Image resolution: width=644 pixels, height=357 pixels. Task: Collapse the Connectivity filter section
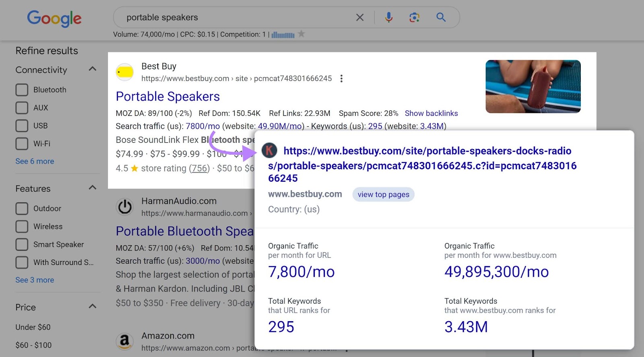coord(93,69)
